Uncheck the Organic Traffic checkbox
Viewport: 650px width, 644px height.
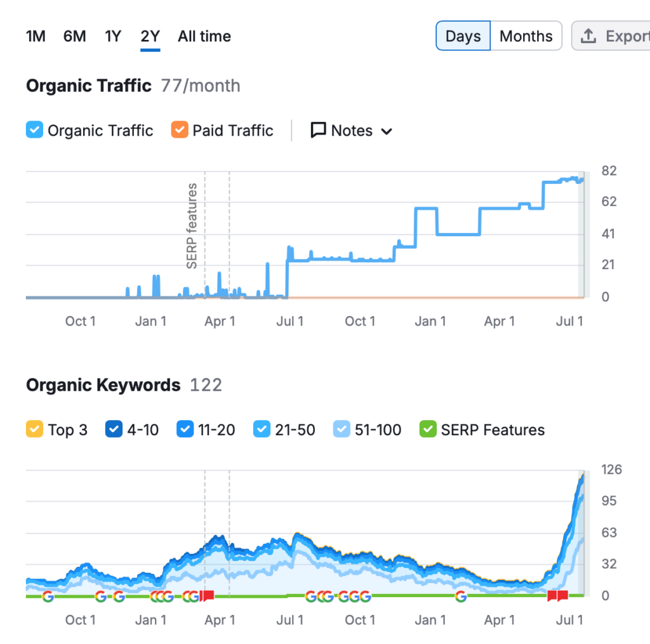(34, 130)
